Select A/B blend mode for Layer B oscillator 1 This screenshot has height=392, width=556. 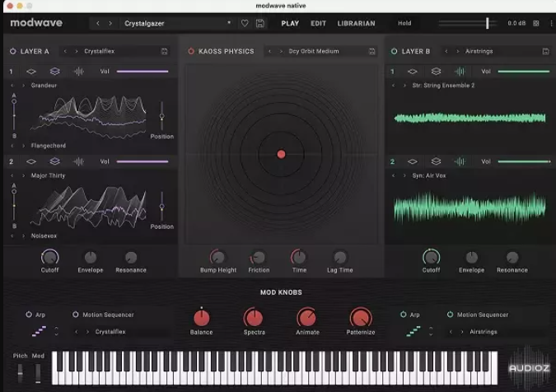pos(436,72)
